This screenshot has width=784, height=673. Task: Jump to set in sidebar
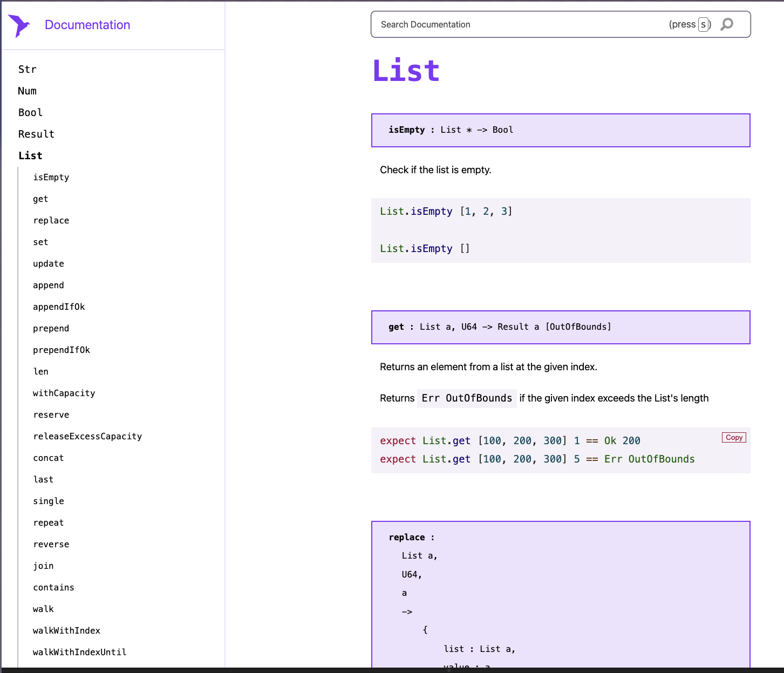tap(40, 242)
